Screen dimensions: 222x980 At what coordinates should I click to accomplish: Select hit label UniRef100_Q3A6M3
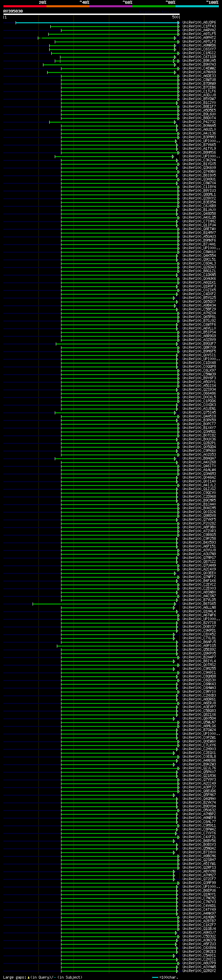pyautogui.click(x=199, y=473)
